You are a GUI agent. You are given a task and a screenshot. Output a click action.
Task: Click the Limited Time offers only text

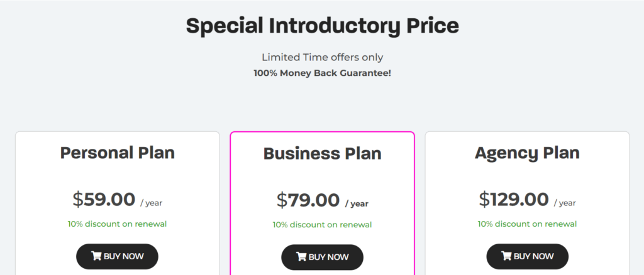(x=323, y=57)
